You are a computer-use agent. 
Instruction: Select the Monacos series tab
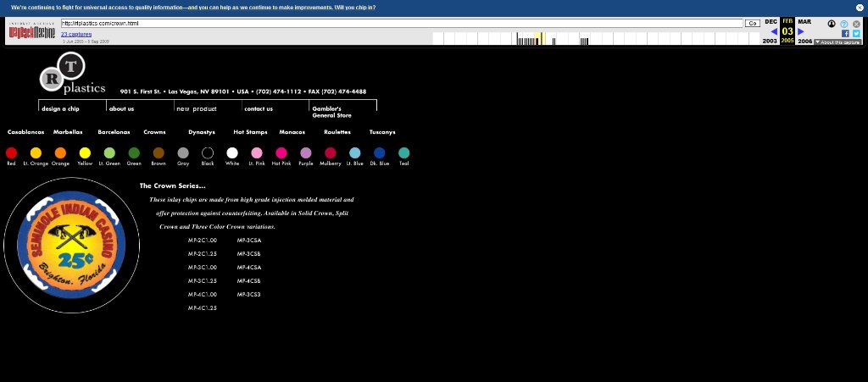[x=292, y=132]
